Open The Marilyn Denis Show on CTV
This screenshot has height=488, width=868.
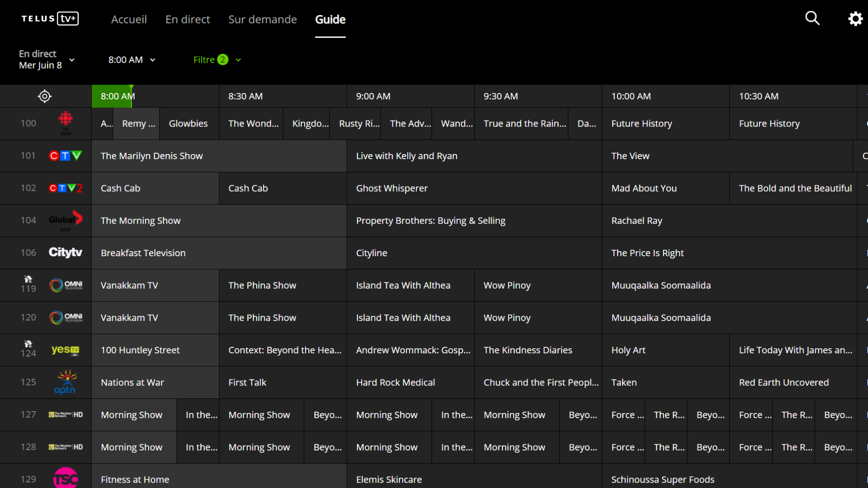tap(219, 156)
